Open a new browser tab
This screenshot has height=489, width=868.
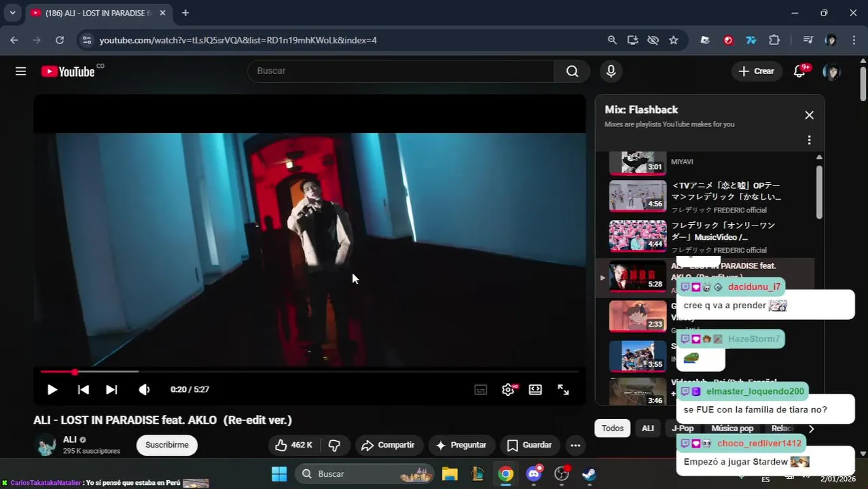tap(185, 13)
